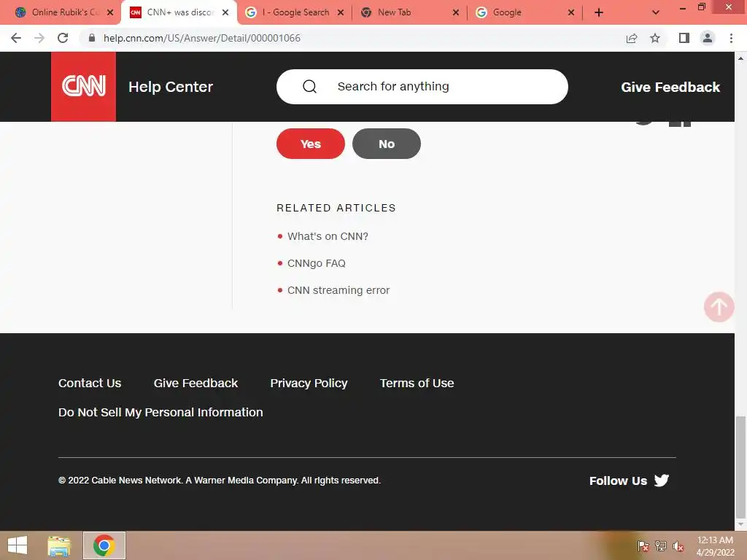Click the address bar URL
The width and height of the screenshot is (747, 560).
coord(202,38)
